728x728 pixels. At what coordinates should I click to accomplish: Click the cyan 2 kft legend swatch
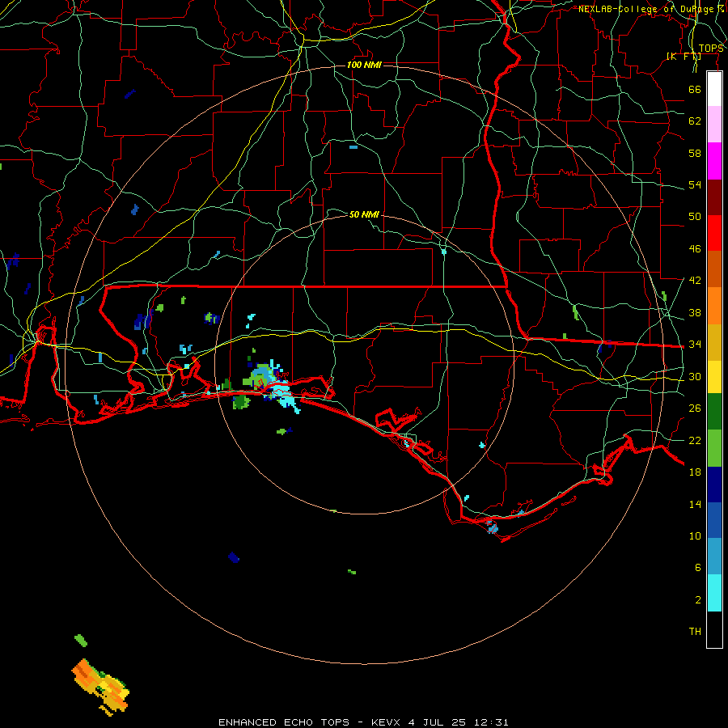714,593
